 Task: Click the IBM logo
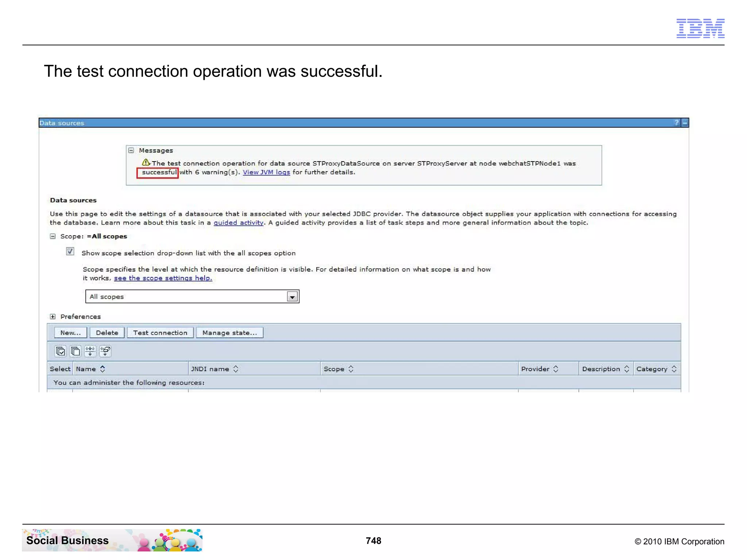pos(700,28)
